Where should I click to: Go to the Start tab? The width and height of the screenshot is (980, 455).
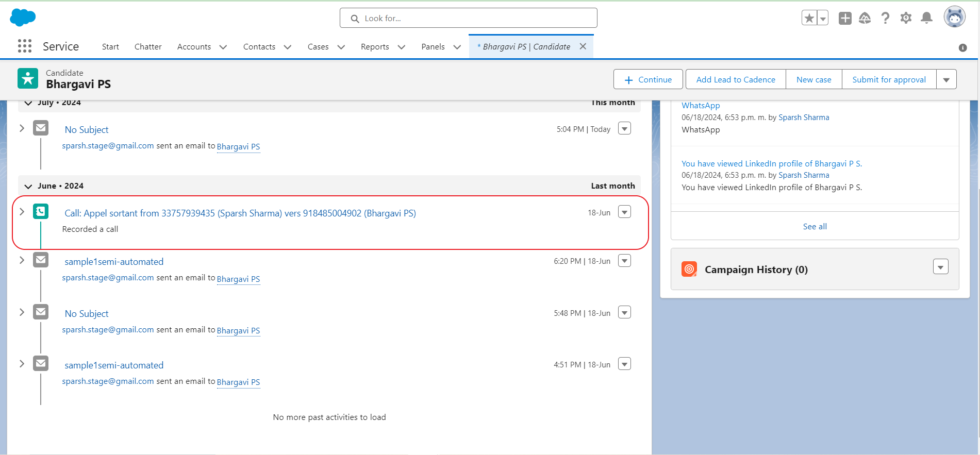pyautogui.click(x=110, y=47)
